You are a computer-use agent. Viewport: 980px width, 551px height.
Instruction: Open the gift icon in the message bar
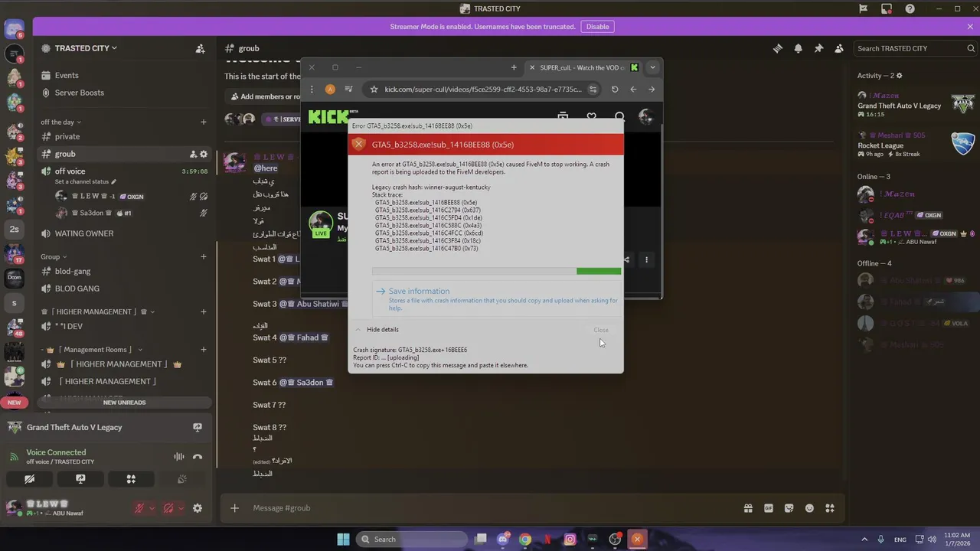(x=748, y=508)
